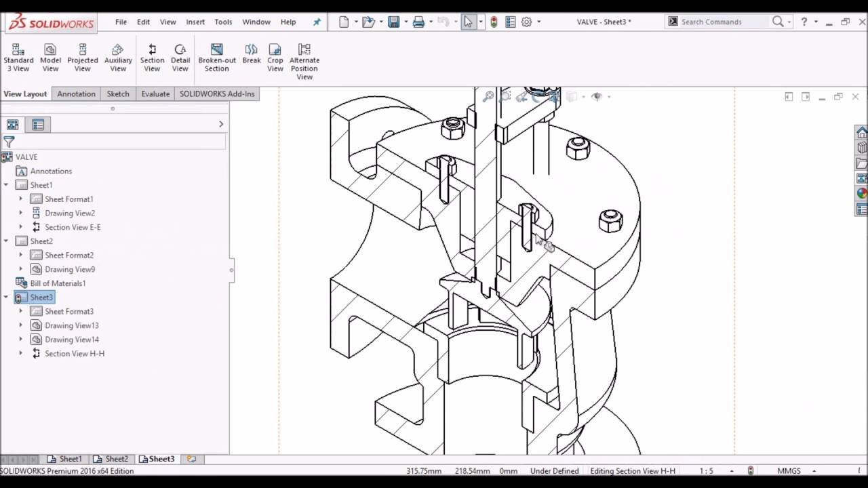Collapse the Sheet1 tree node
This screenshot has width=868, height=488.
(7, 185)
